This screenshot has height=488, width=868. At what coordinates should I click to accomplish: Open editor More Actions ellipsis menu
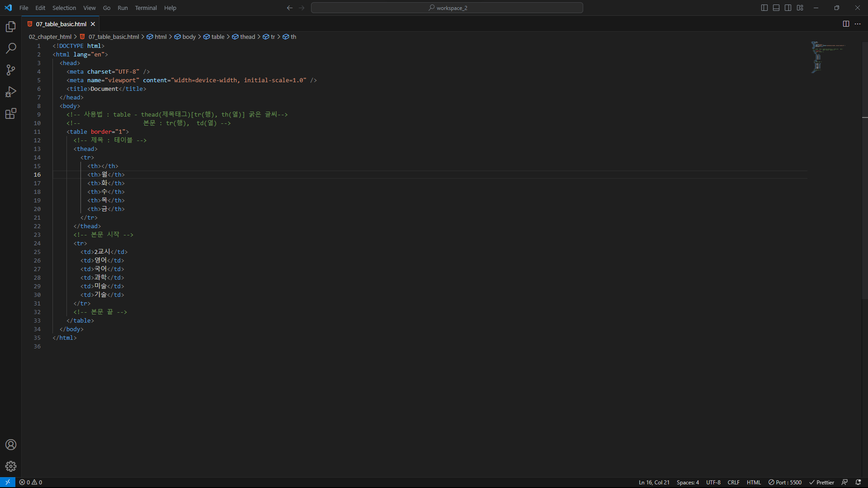858,24
